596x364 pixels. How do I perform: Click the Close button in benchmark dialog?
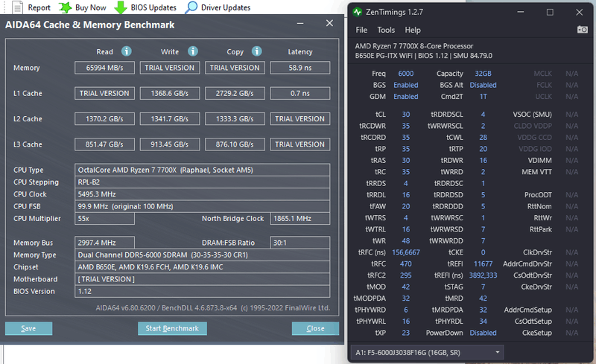click(x=315, y=328)
